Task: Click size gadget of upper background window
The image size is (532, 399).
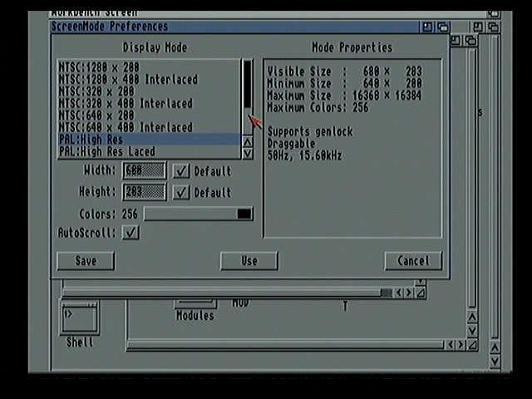Action: pos(421,293)
